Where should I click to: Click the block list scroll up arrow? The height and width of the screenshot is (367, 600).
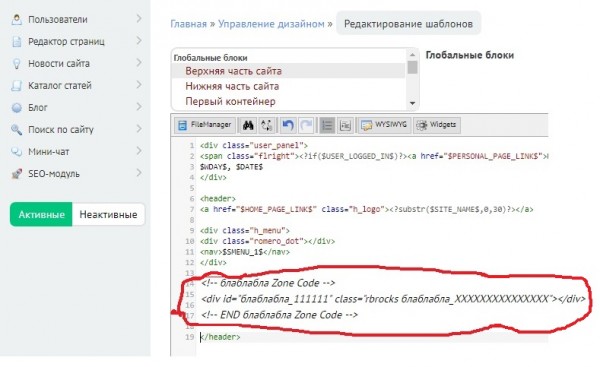[412, 54]
